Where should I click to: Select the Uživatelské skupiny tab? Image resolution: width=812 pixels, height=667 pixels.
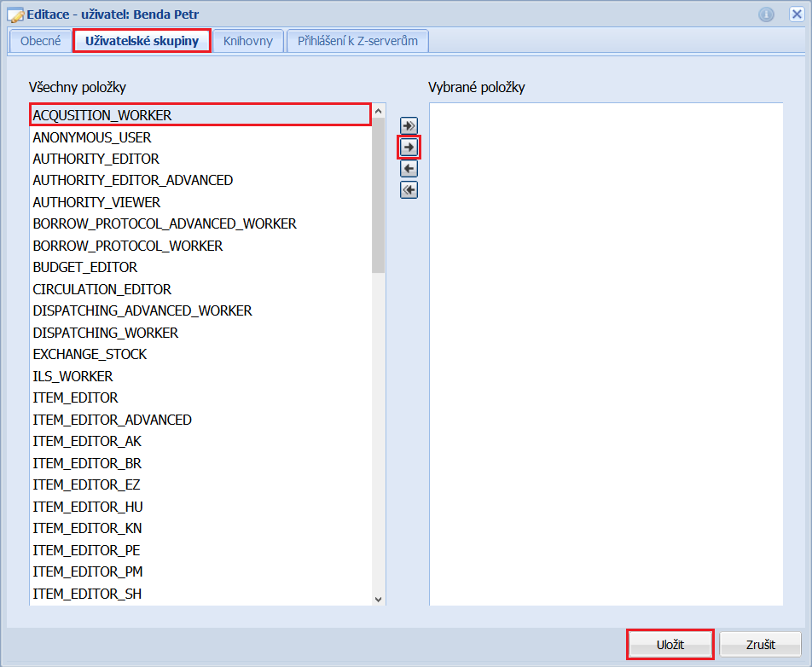click(x=142, y=41)
